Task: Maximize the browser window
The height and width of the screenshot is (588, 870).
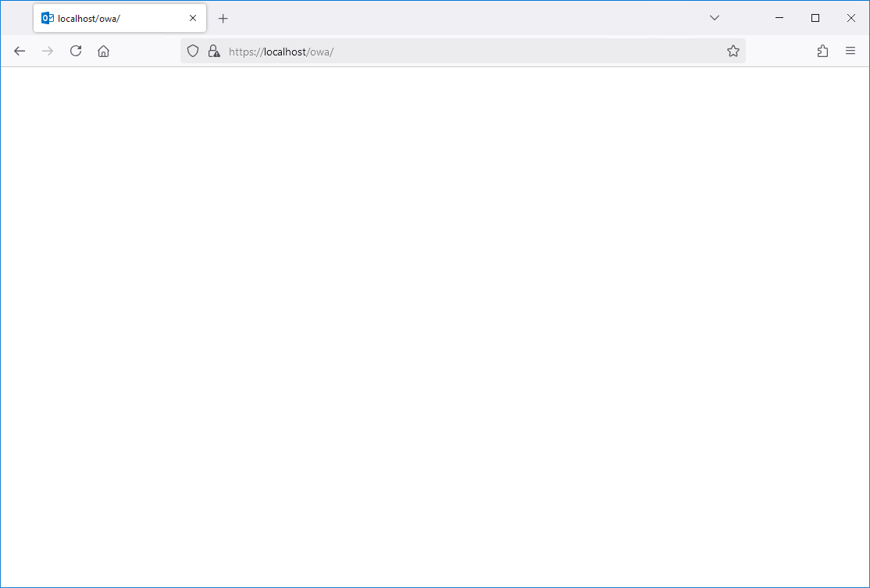Action: [x=815, y=18]
